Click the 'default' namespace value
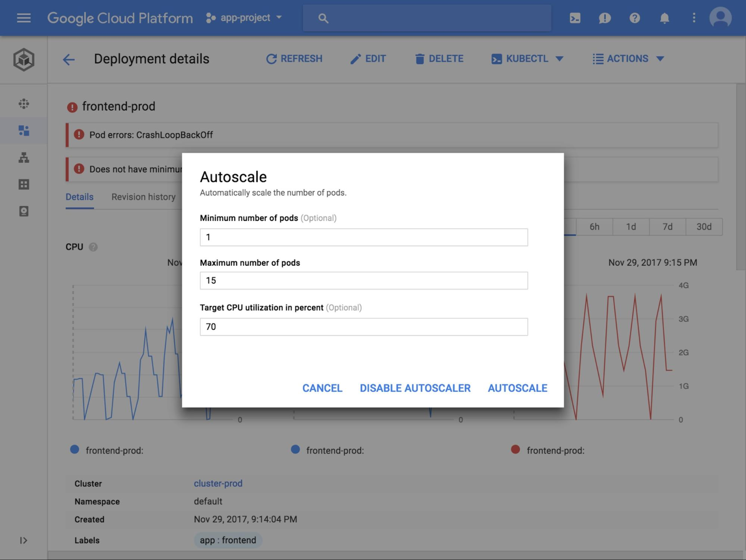The width and height of the screenshot is (746, 560). [x=208, y=501]
